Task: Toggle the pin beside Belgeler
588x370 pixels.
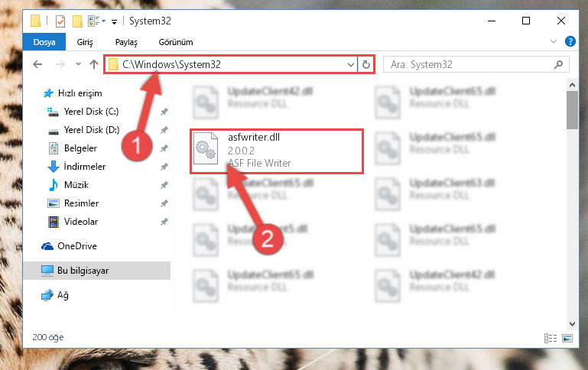Action: (164, 148)
